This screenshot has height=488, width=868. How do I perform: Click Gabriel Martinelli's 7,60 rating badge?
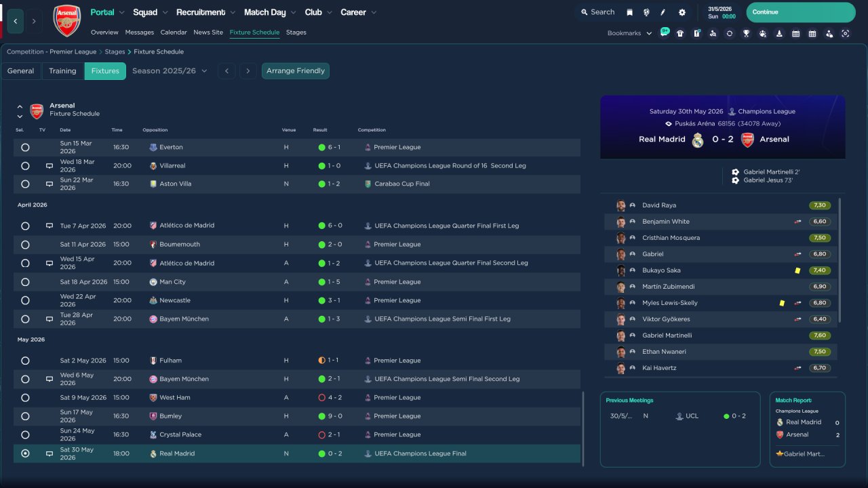coord(819,335)
